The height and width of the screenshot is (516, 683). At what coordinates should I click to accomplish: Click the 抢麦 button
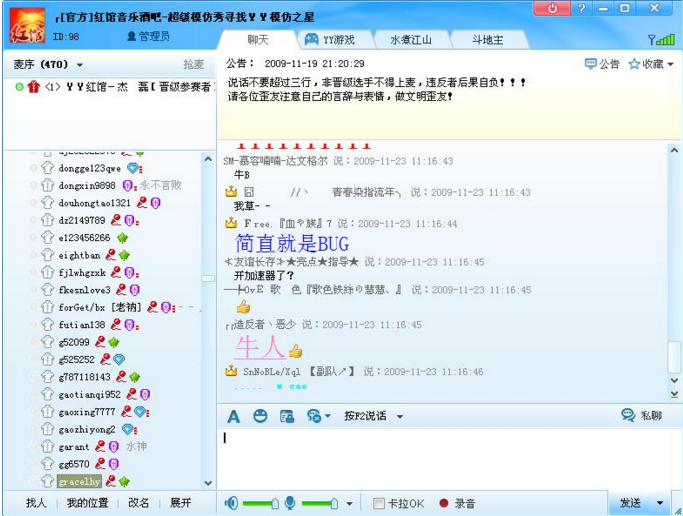tap(193, 64)
